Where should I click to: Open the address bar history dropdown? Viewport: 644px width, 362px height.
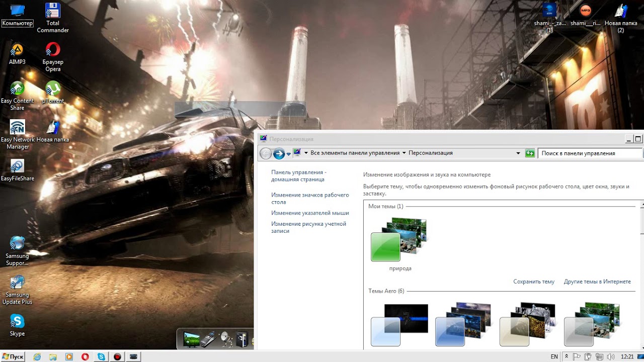coord(518,153)
